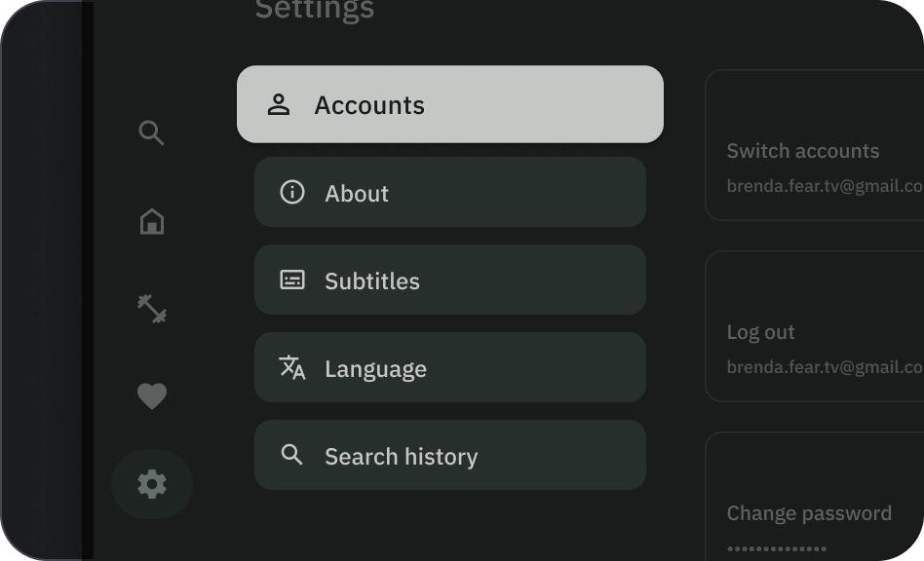Screen dimensions: 924x561
Task: Click the search icon in the left sidebar
Action: point(151,132)
